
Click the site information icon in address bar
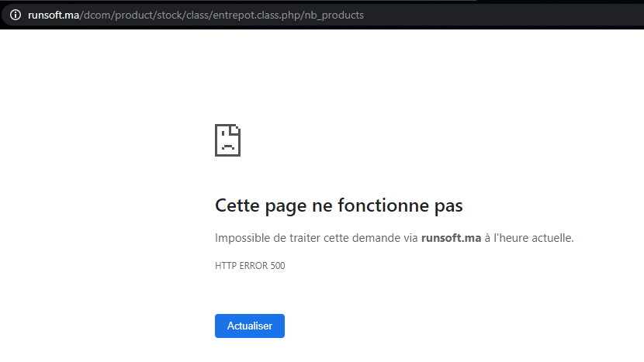click(15, 15)
